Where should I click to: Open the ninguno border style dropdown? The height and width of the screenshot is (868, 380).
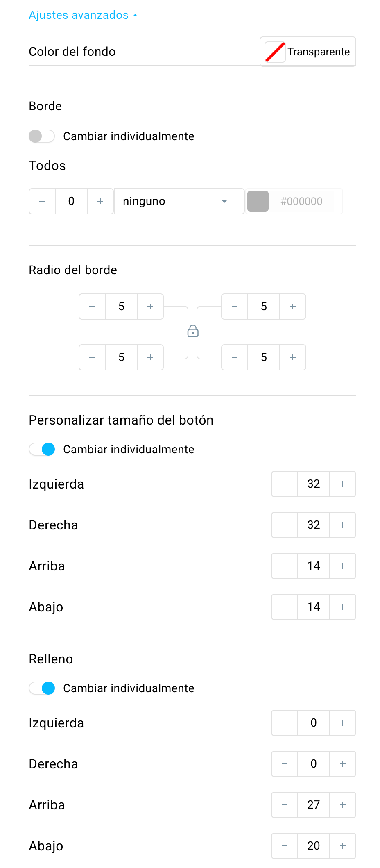(x=179, y=201)
